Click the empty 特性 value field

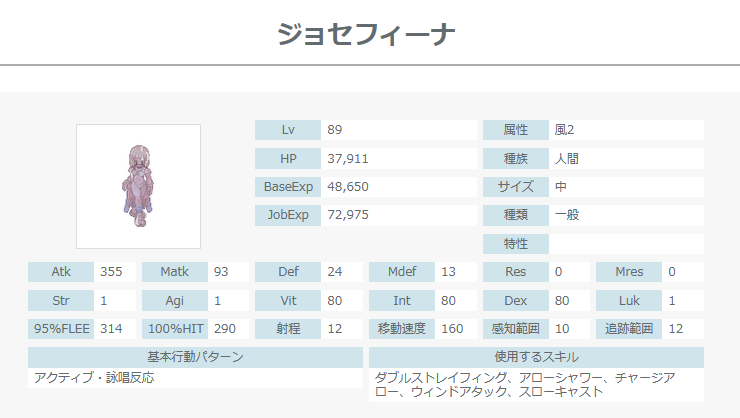coord(626,244)
